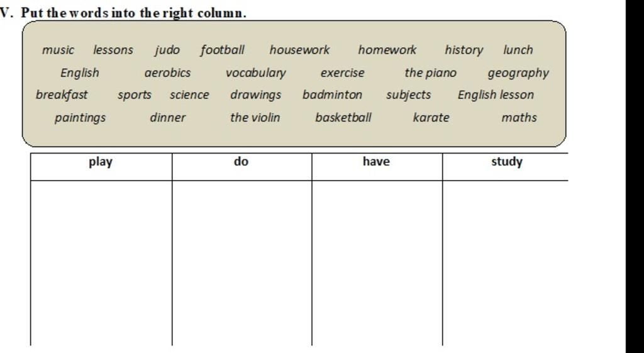Select the word 'history'
Screen dimensions: 644x353
point(464,50)
